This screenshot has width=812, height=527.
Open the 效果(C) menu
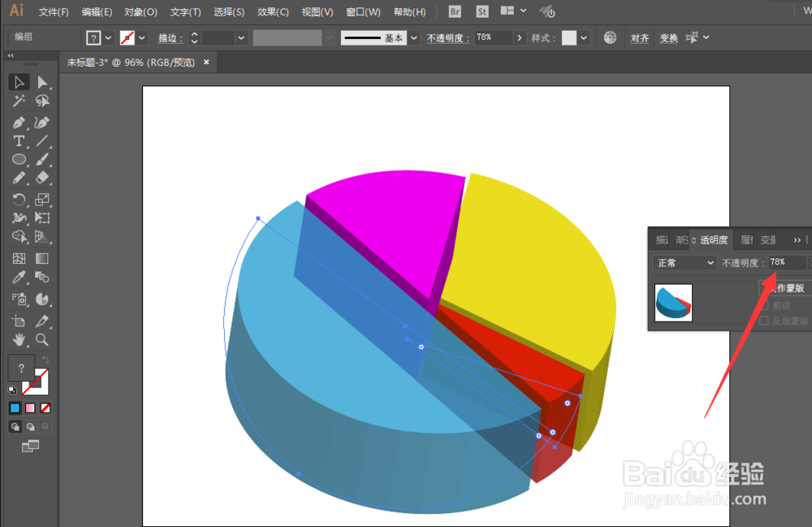tap(273, 12)
